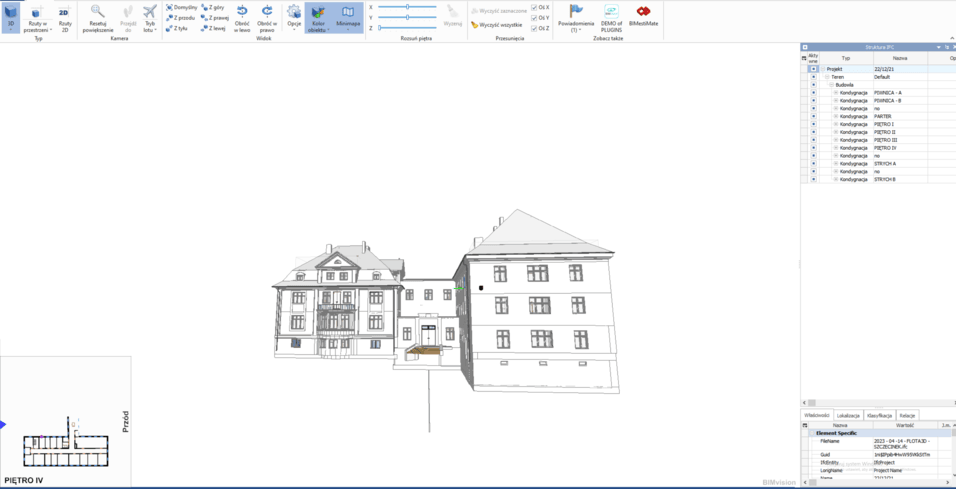The height and width of the screenshot is (489, 956).
Task: Click Wyczyść wszystkie button
Action: pyautogui.click(x=497, y=25)
